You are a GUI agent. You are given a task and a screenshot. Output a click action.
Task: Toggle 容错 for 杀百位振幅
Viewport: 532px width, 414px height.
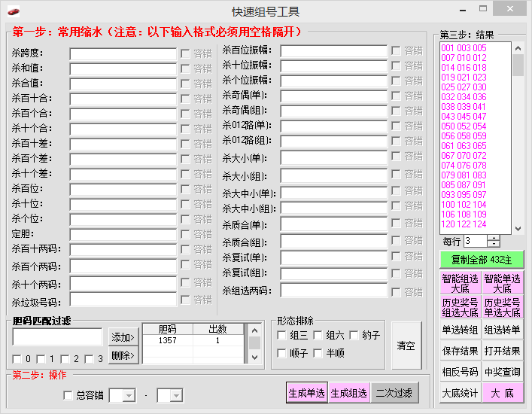tap(396, 51)
